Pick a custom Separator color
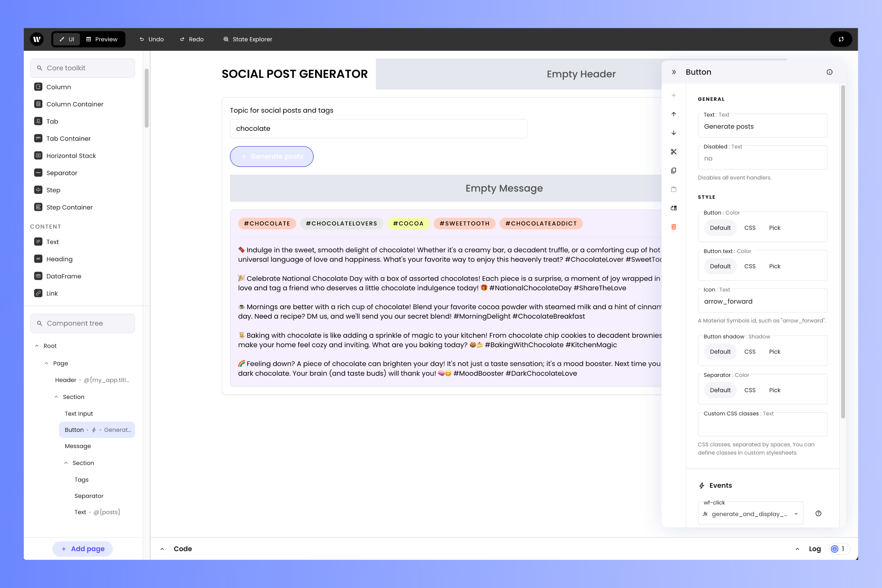This screenshot has height=588, width=882. (x=774, y=390)
